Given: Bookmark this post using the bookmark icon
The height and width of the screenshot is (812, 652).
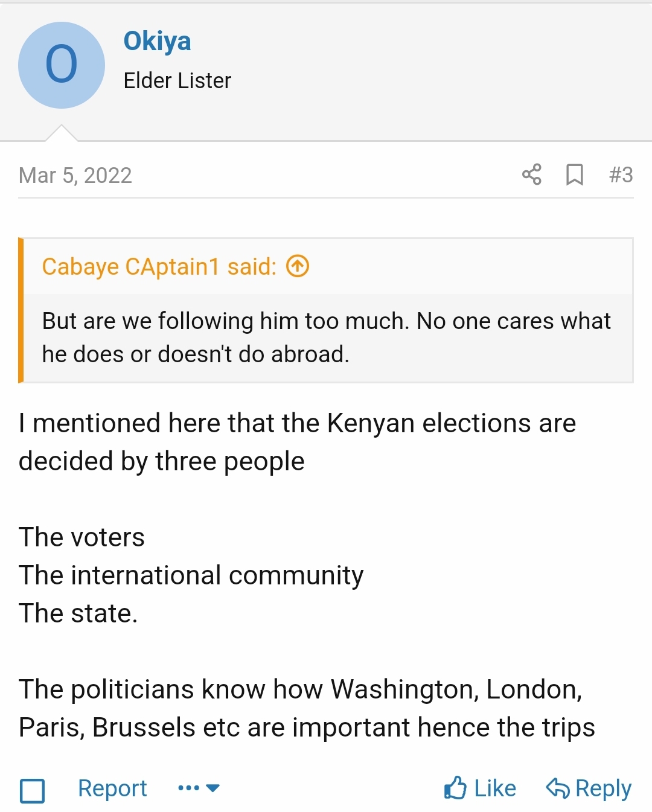Looking at the screenshot, I should click(x=574, y=174).
